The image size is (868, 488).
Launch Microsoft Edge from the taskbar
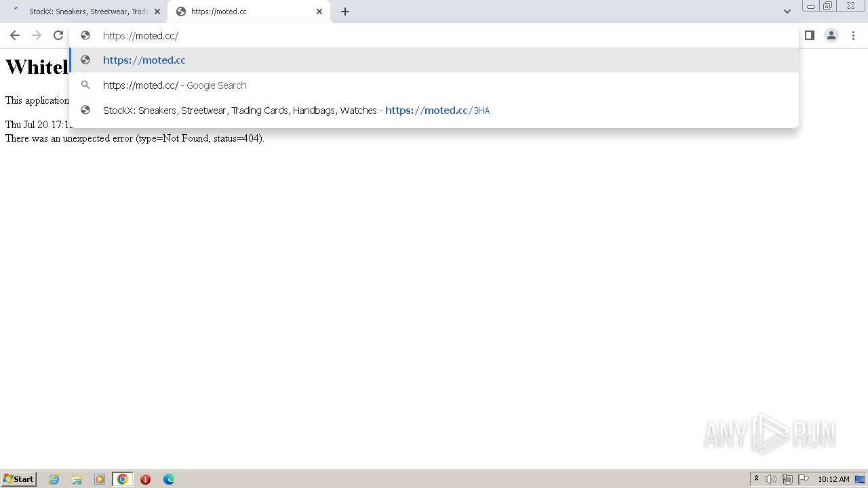pos(169,479)
